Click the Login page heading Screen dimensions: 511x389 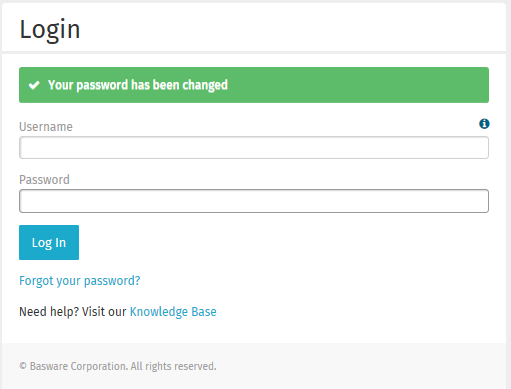pyautogui.click(x=50, y=30)
